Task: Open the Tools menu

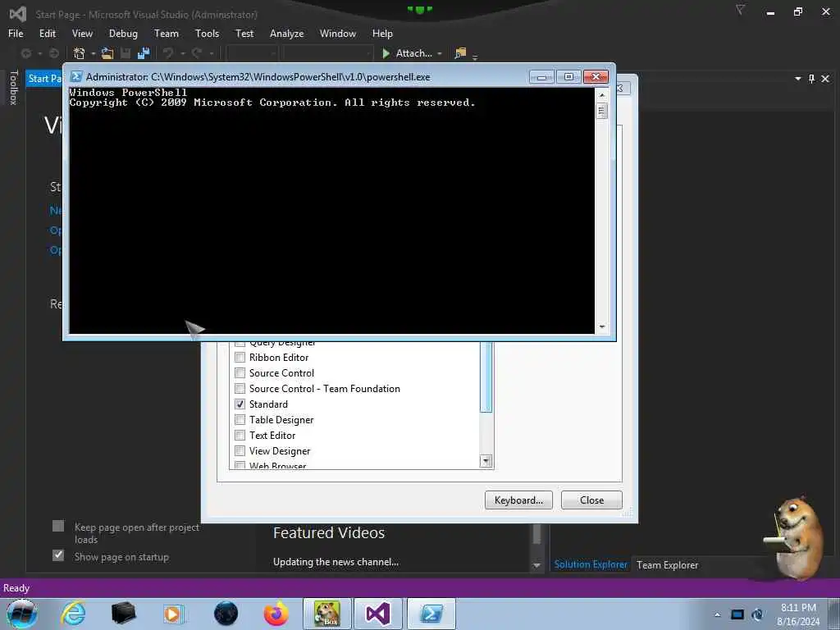Action: (207, 33)
